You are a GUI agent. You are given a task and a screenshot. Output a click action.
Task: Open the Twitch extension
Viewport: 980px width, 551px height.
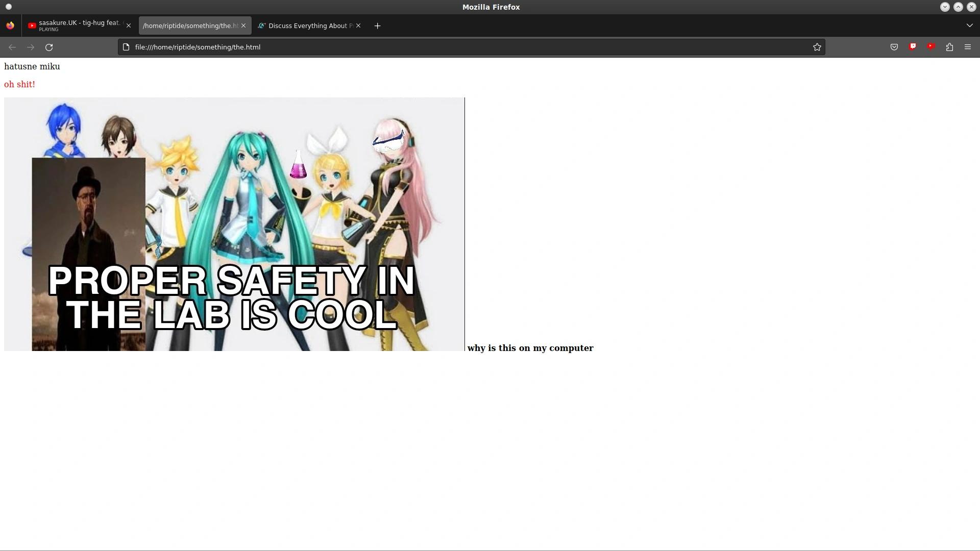tap(912, 47)
